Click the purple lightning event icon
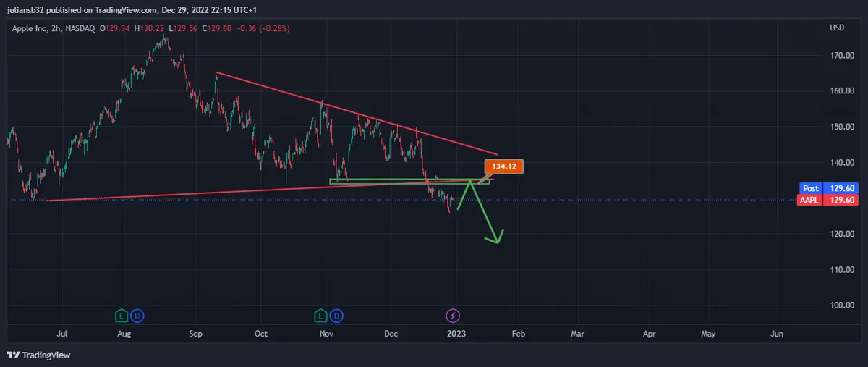This screenshot has width=868, height=367. [x=453, y=316]
